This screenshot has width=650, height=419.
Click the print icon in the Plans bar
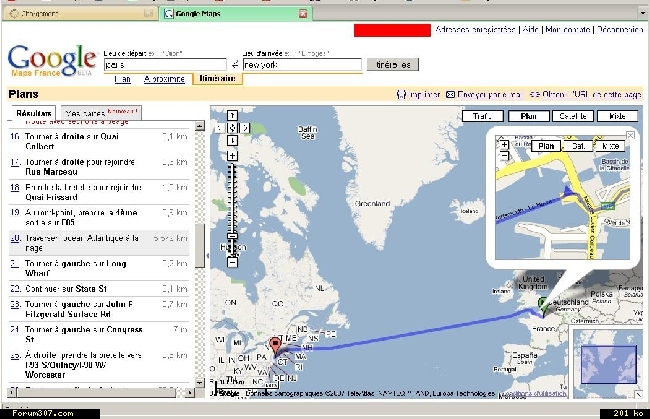[401, 94]
